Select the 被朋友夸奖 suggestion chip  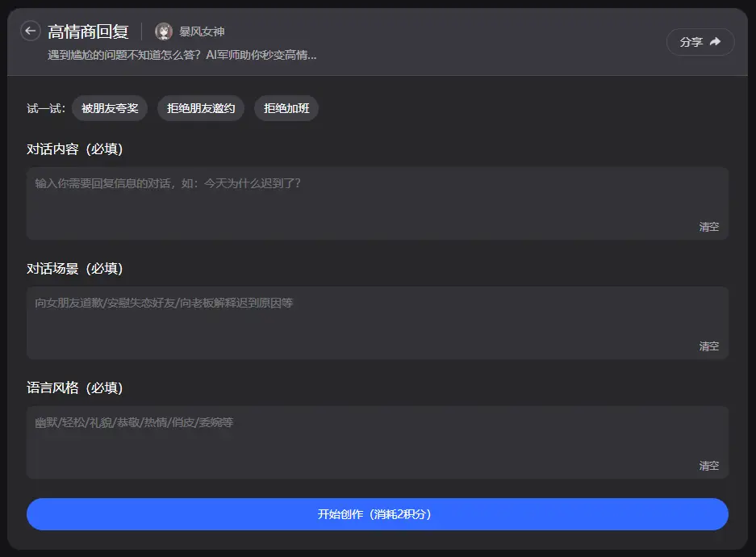click(x=110, y=107)
